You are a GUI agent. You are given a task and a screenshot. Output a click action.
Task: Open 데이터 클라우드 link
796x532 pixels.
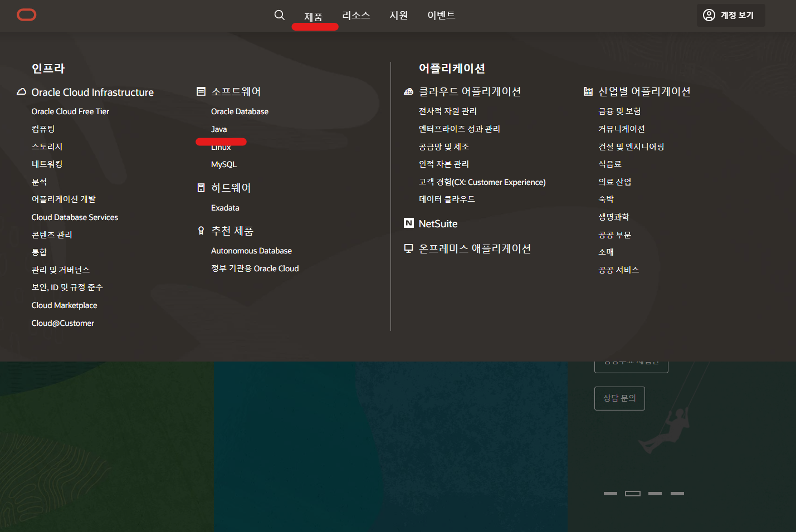(x=447, y=199)
